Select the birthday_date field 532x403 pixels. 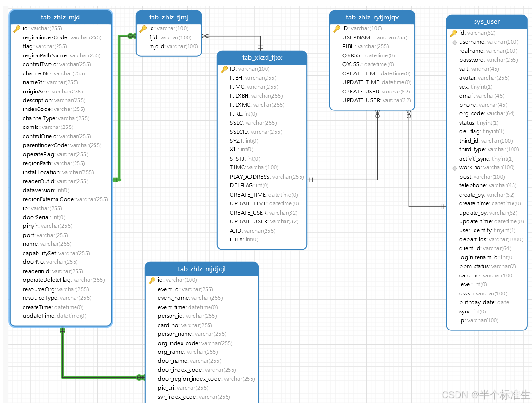click(x=484, y=302)
